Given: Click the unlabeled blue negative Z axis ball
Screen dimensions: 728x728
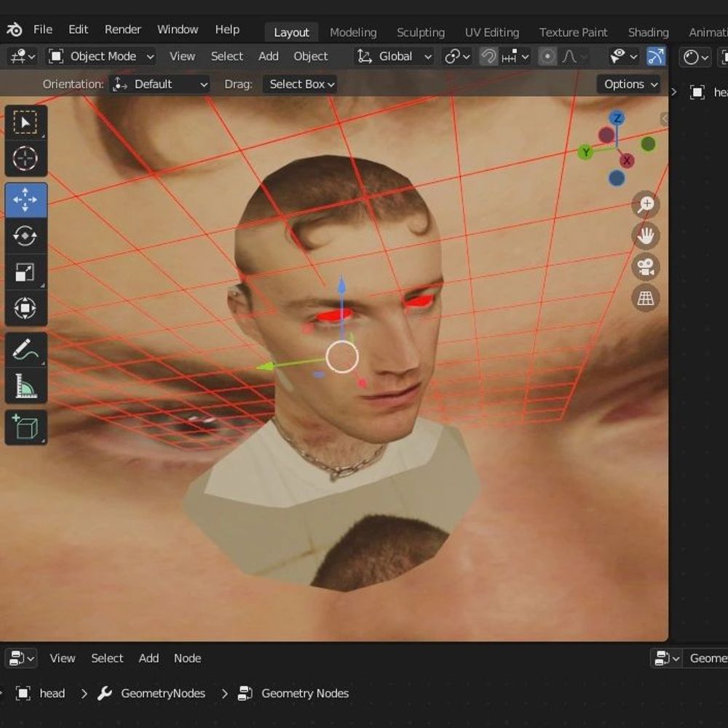Looking at the screenshot, I should [x=617, y=178].
